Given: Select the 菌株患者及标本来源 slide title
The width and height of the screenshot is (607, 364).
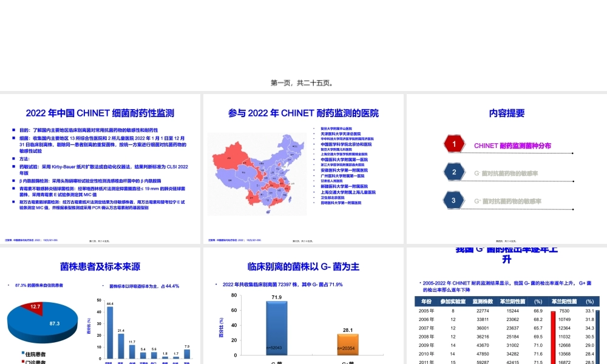Looking at the screenshot, I should pos(100,266).
